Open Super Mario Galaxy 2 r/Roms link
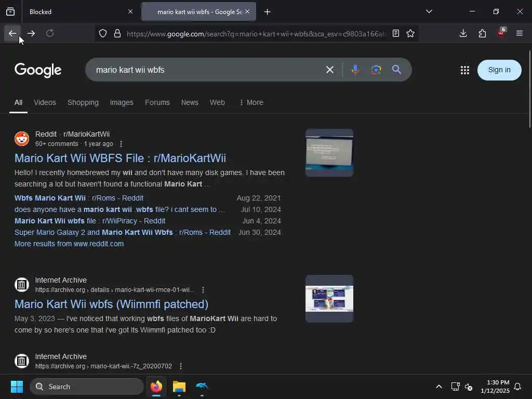The width and height of the screenshot is (532, 399). [123, 232]
